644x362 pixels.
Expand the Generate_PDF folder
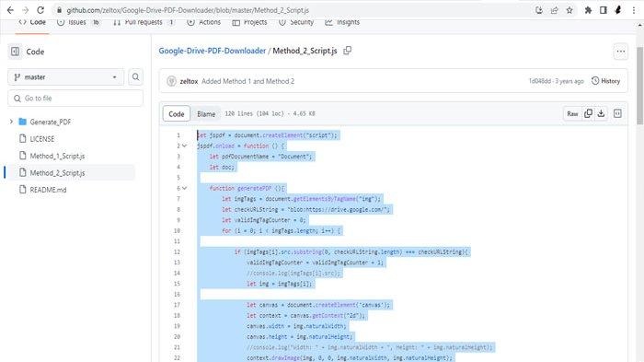(x=11, y=122)
